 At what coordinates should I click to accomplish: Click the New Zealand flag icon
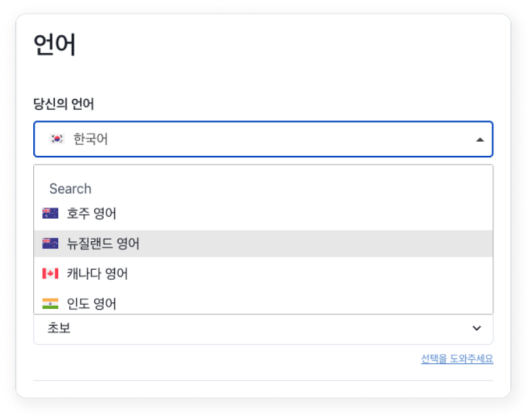click(x=50, y=243)
